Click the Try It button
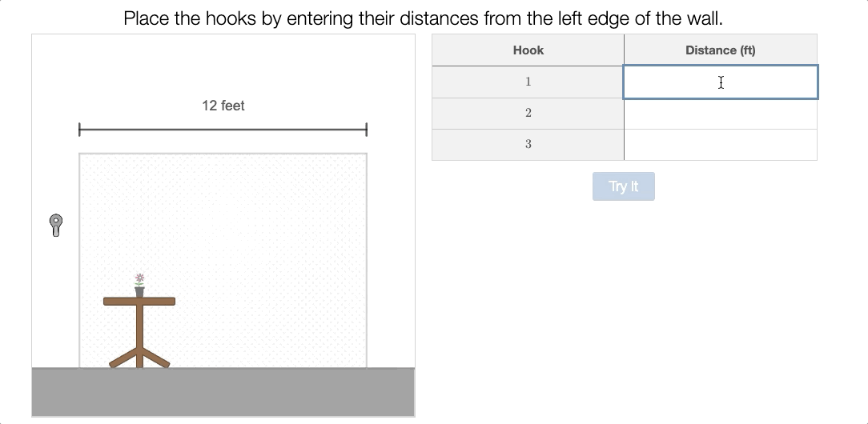868x424 pixels. pyautogui.click(x=623, y=186)
